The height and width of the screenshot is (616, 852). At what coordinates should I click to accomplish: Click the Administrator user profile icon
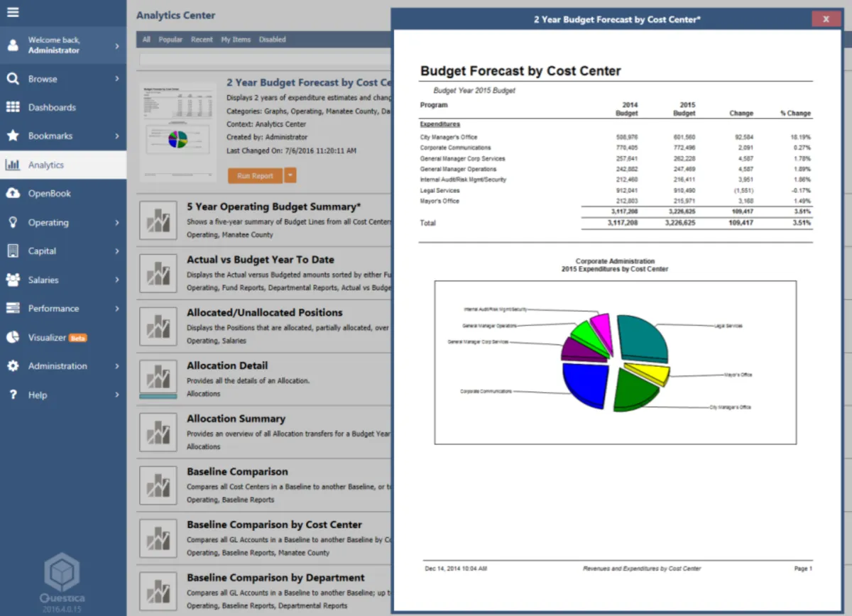(13, 45)
